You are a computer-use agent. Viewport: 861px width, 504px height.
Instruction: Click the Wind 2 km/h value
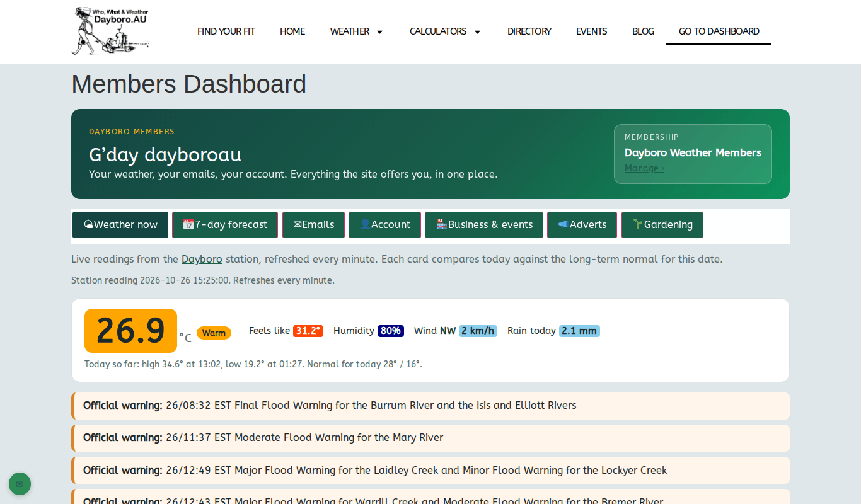478,331
